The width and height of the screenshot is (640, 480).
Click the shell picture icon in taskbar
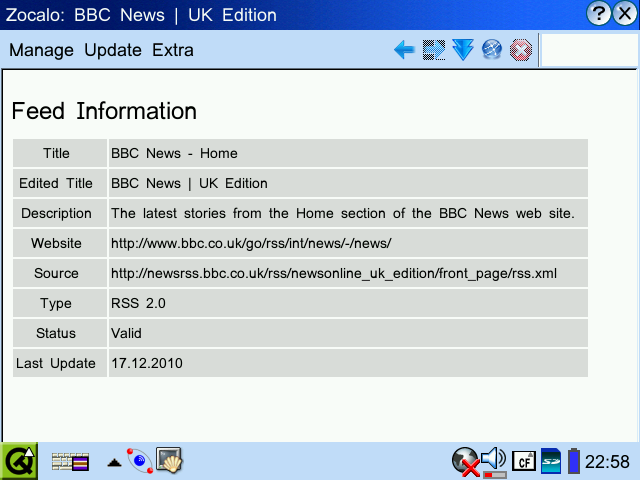tap(168, 461)
